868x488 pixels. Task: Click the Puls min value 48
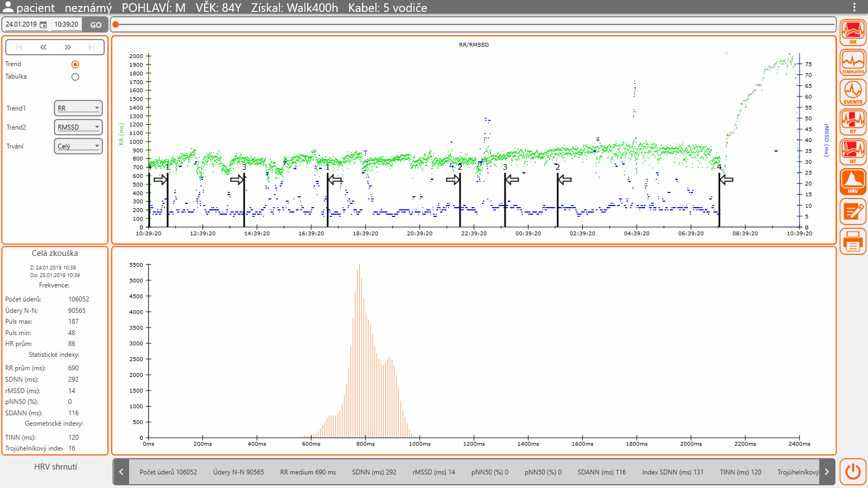[x=72, y=333]
